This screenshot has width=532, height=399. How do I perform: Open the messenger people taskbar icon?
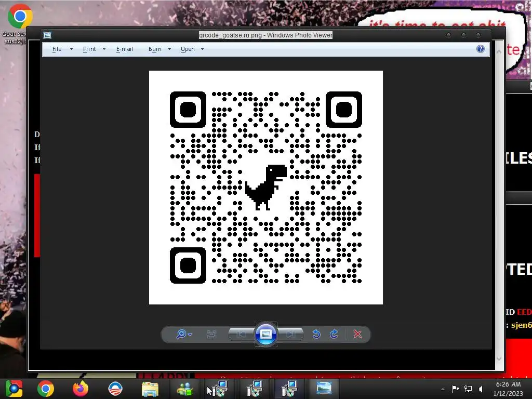coord(185,389)
